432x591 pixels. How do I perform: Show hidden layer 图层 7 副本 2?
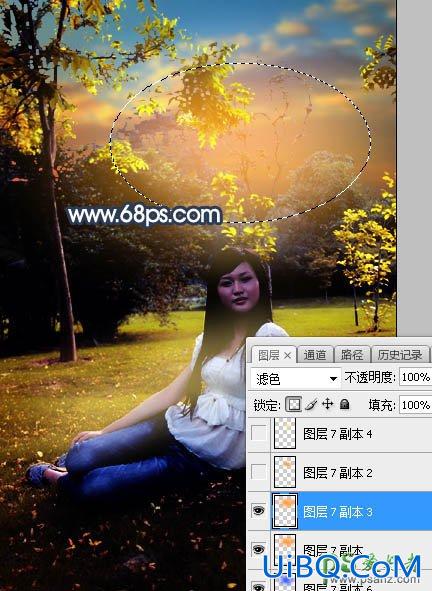coord(259,471)
